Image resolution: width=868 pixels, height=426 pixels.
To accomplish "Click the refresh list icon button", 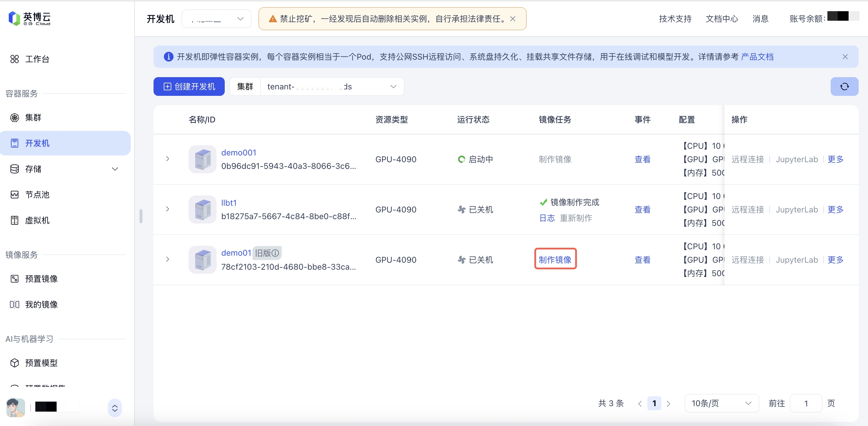I will 844,87.
